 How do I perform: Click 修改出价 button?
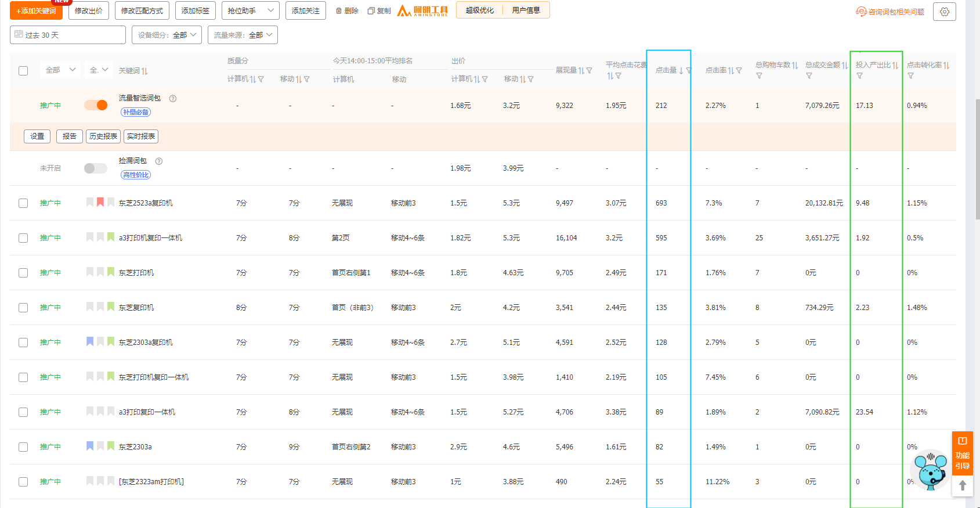tap(89, 10)
